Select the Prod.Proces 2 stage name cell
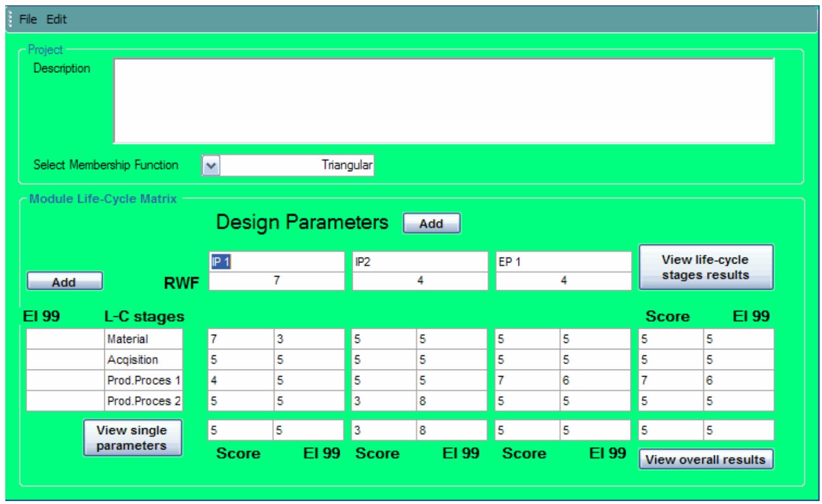 143,400
